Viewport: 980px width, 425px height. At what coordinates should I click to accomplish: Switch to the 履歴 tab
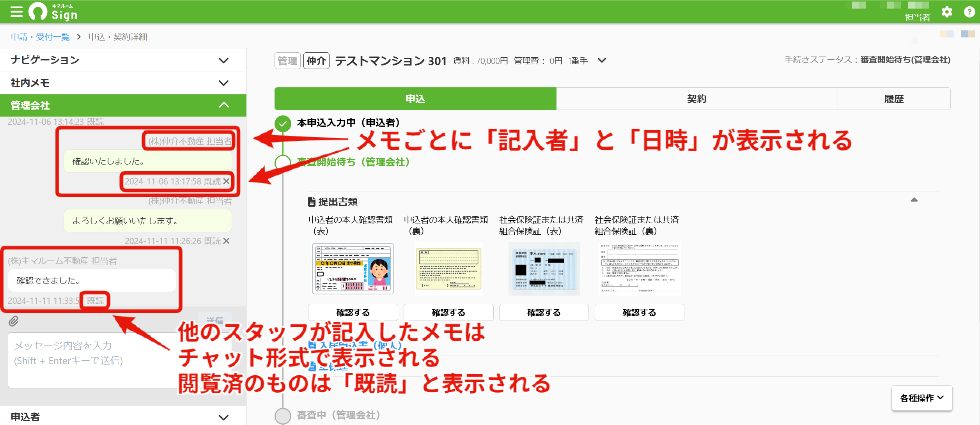point(894,99)
